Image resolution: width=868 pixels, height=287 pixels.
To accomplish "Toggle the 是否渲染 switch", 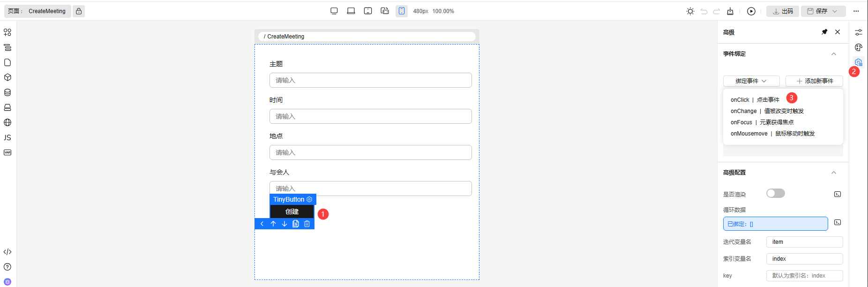I will click(775, 193).
